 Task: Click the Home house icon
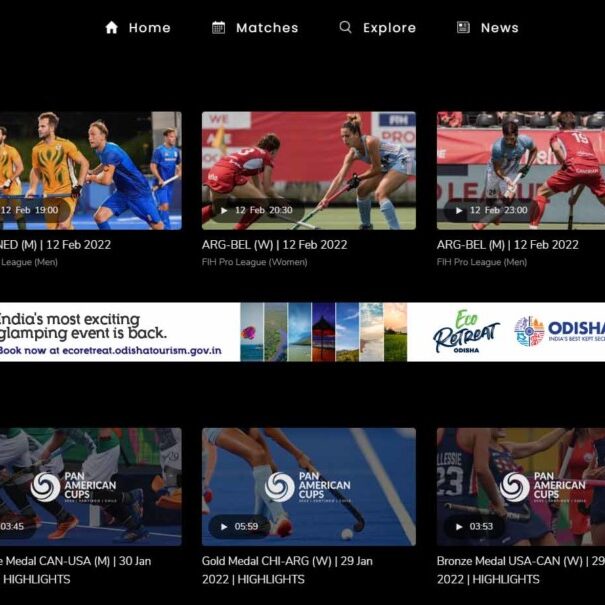(x=112, y=27)
